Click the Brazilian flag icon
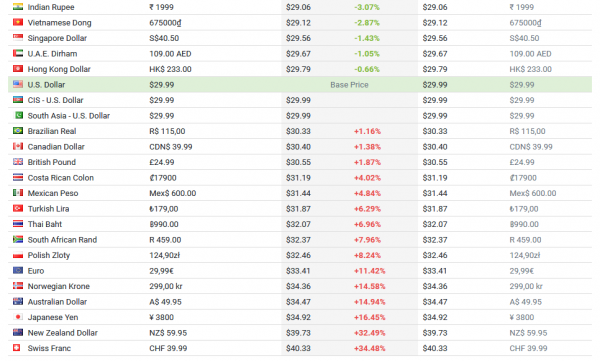 18,131
